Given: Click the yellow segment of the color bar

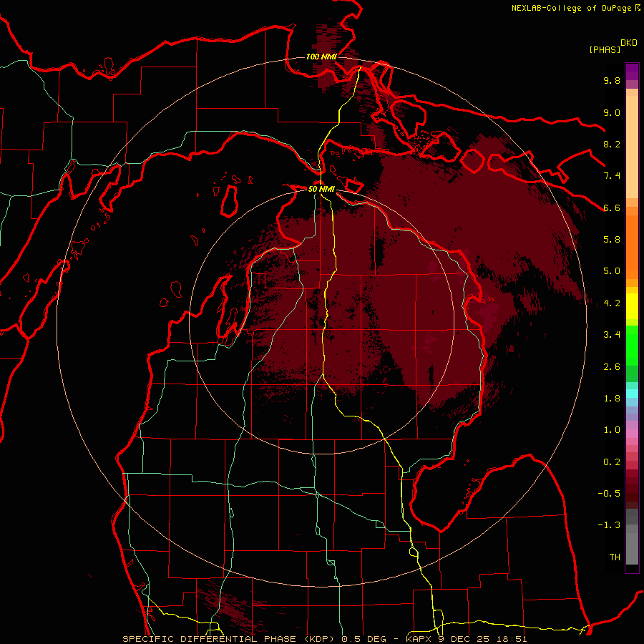Looking at the screenshot, I should [x=632, y=306].
